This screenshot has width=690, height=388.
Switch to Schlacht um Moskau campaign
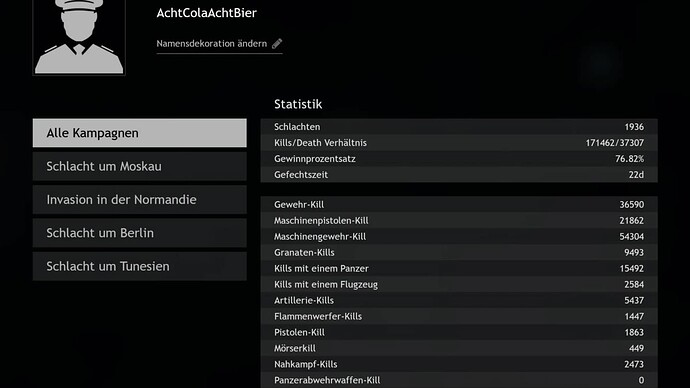click(139, 166)
